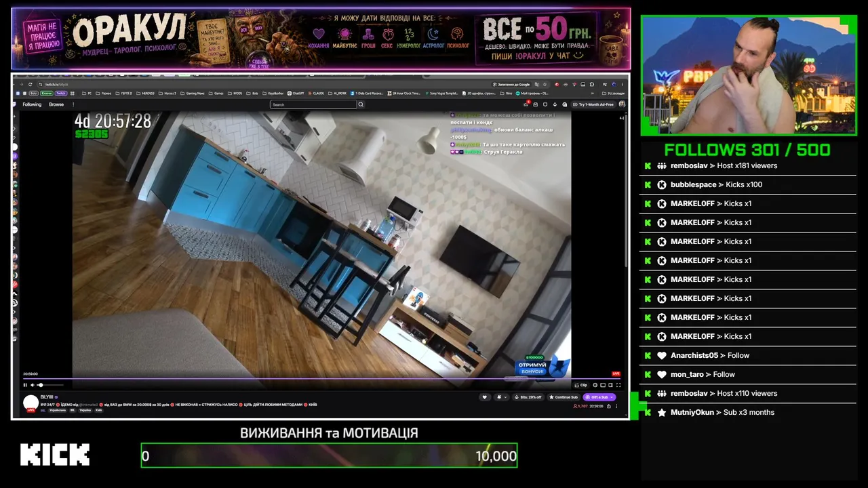Select the Anarchists05 Follow event
868x488 pixels.
click(747, 355)
